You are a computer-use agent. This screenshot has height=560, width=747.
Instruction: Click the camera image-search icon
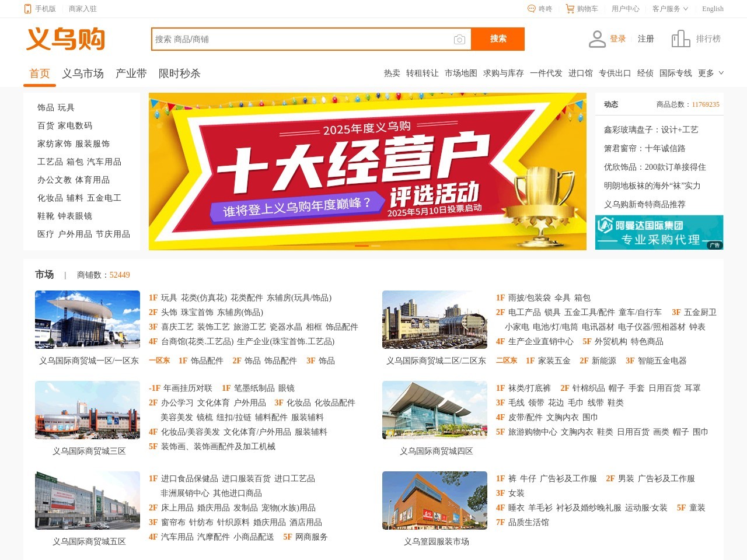point(459,40)
